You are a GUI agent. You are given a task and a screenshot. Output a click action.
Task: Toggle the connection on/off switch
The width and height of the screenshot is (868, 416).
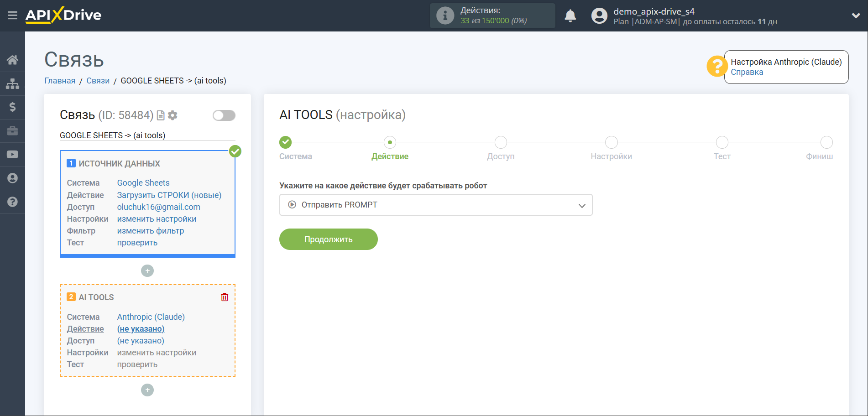(x=224, y=115)
